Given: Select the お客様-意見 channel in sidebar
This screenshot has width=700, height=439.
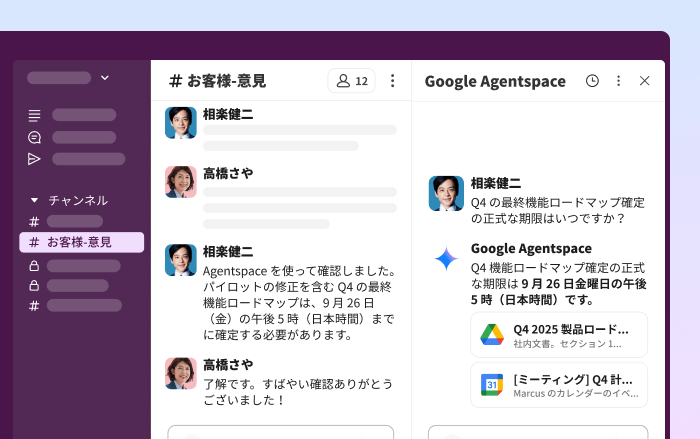Looking at the screenshot, I should coord(81,242).
